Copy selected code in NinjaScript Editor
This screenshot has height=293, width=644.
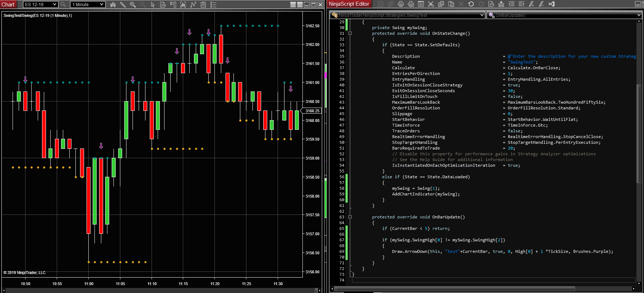tap(441, 4)
